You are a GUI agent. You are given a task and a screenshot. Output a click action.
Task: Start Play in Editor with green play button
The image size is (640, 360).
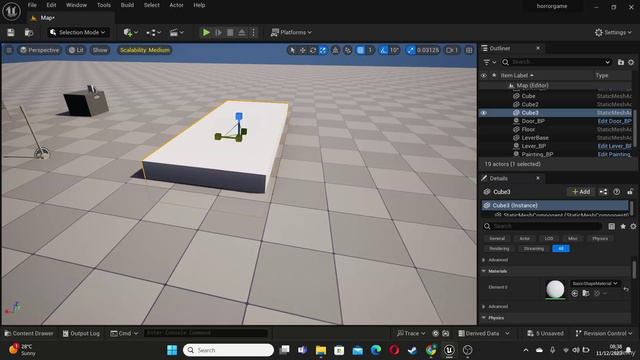[206, 32]
